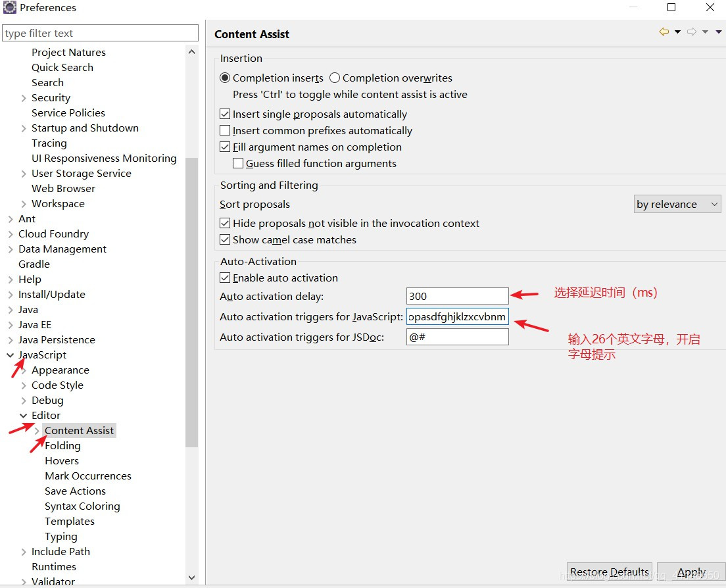This screenshot has height=588, width=726.
Task: Click the Apply button
Action: (691, 572)
